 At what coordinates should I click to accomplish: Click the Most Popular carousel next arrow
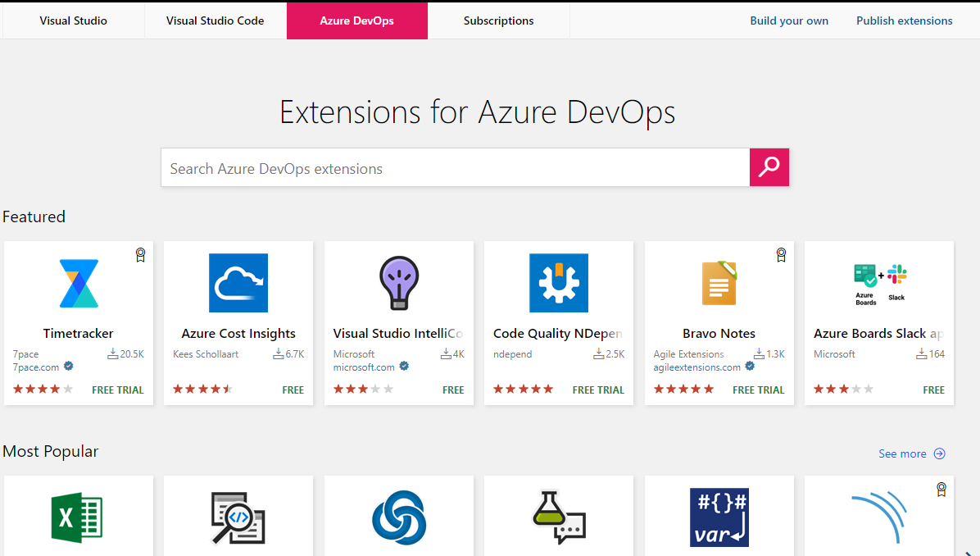click(x=969, y=551)
